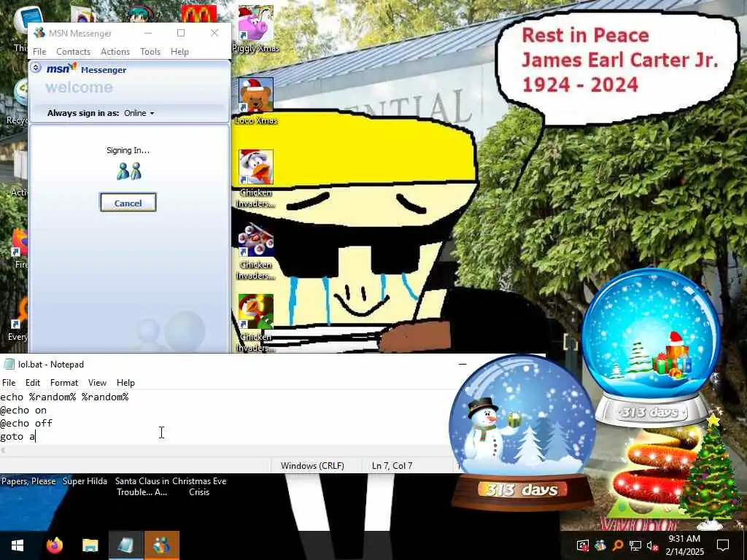Screen dimensions: 747x560
Task: Click the MSN Messenger title bar butterfly icon
Action: [x=39, y=33]
